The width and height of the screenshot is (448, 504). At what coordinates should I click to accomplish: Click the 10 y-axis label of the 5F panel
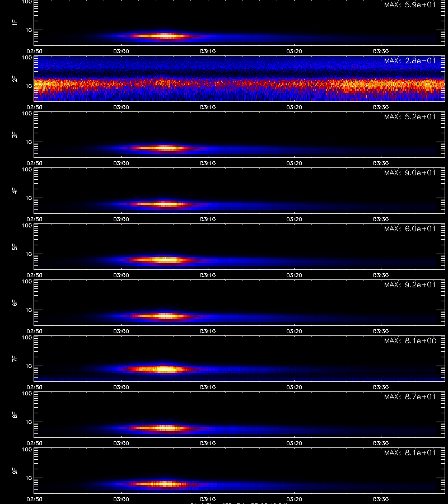pos(29,254)
